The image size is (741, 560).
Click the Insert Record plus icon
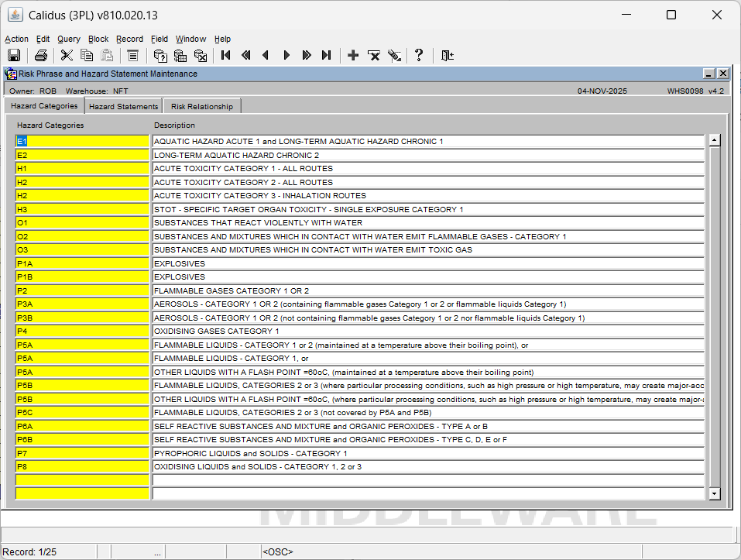(353, 55)
